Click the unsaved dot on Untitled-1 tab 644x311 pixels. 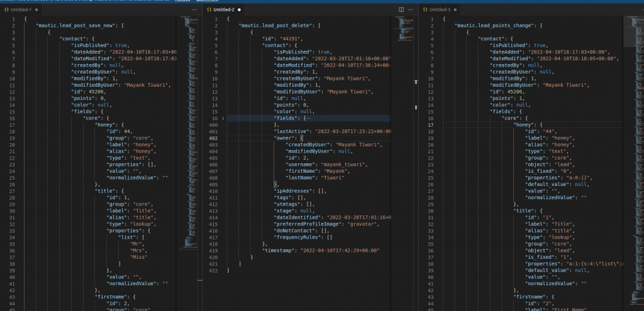36,9
